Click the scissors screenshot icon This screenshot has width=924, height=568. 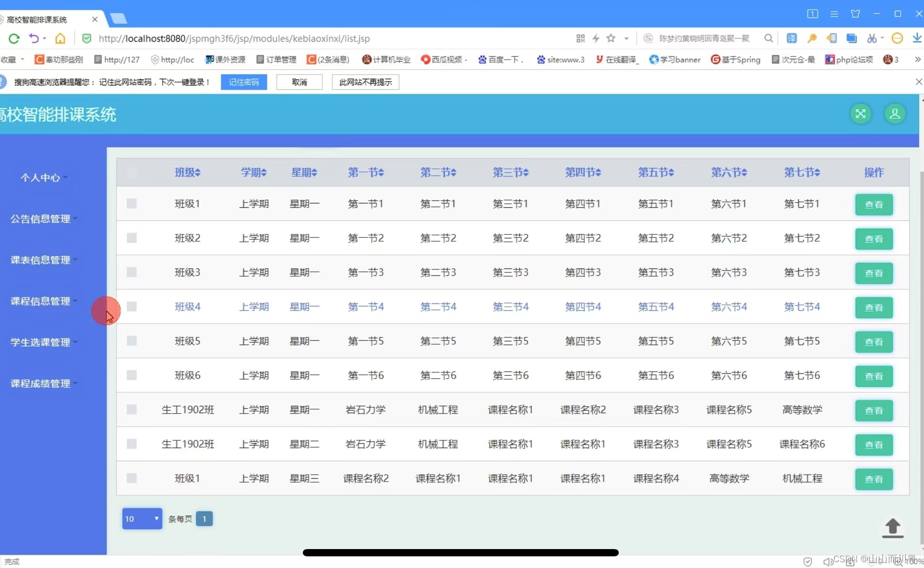click(x=872, y=38)
